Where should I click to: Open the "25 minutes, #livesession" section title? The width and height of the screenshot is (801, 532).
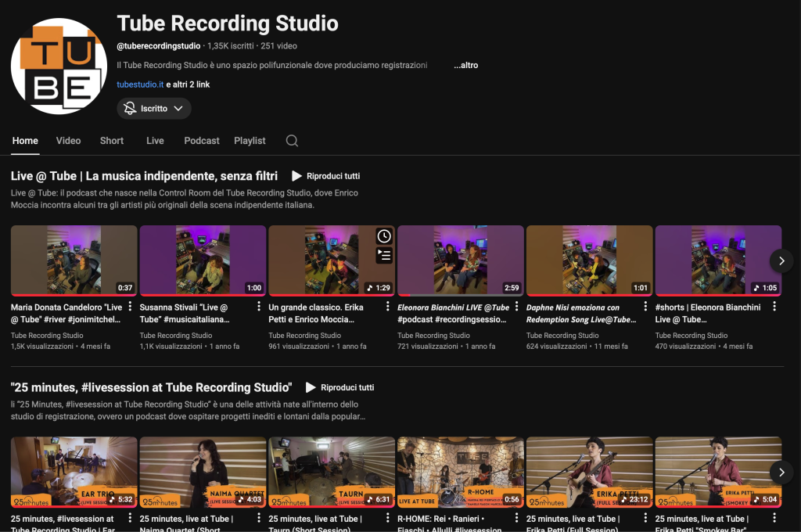151,387
